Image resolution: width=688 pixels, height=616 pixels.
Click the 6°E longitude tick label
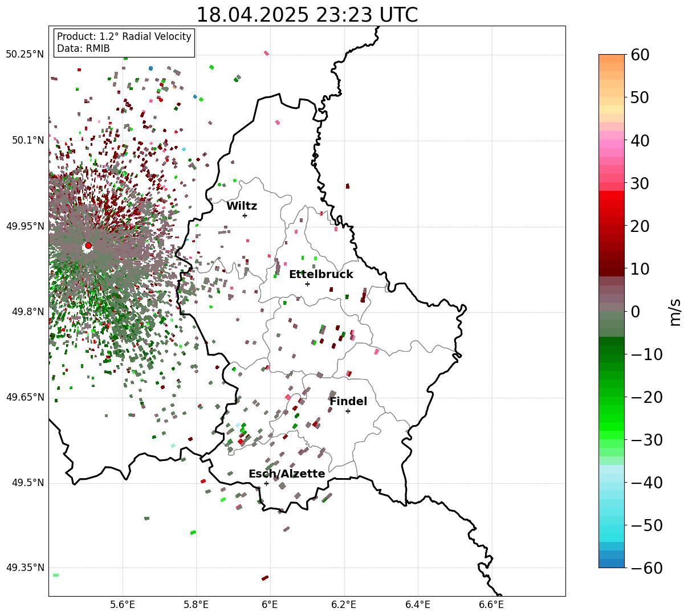pyautogui.click(x=270, y=605)
